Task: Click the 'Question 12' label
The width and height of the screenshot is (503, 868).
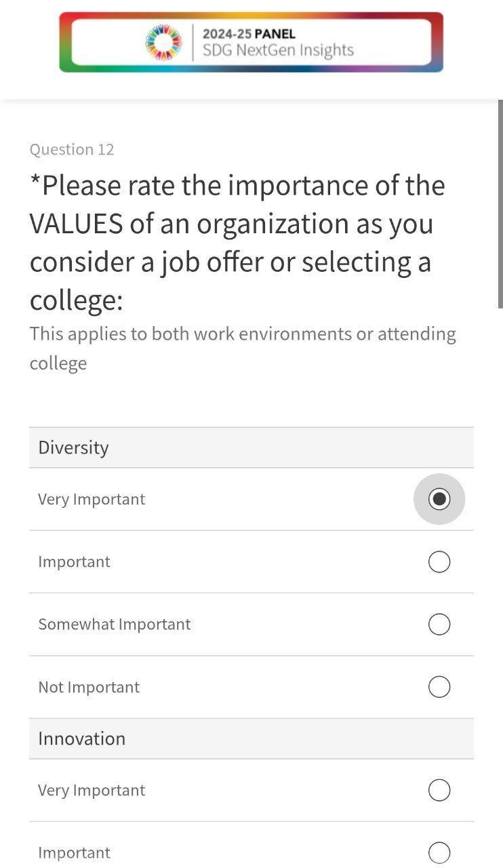Action: click(72, 149)
